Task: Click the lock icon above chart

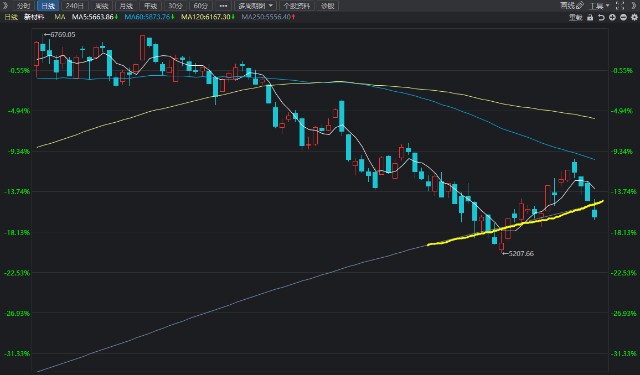Action: click(x=590, y=18)
